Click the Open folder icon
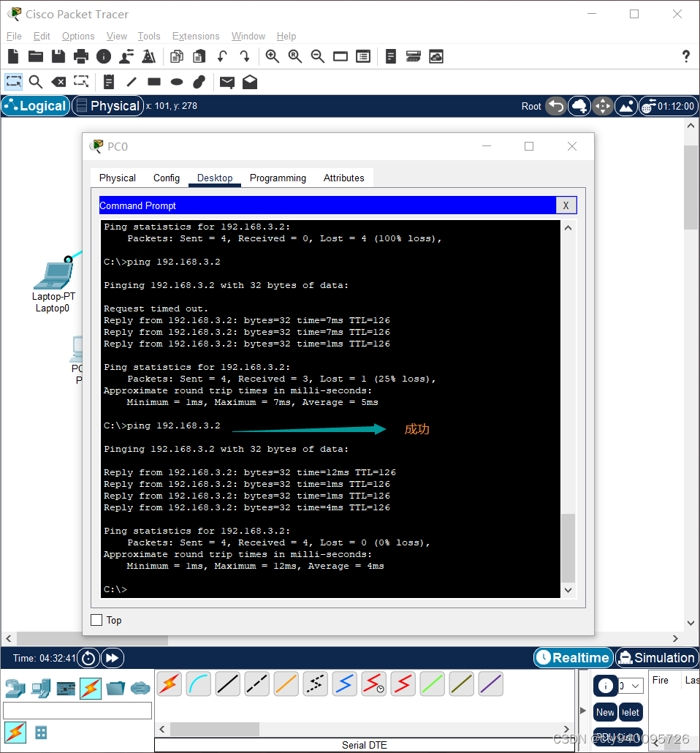This screenshot has width=700, height=753. coord(36,57)
